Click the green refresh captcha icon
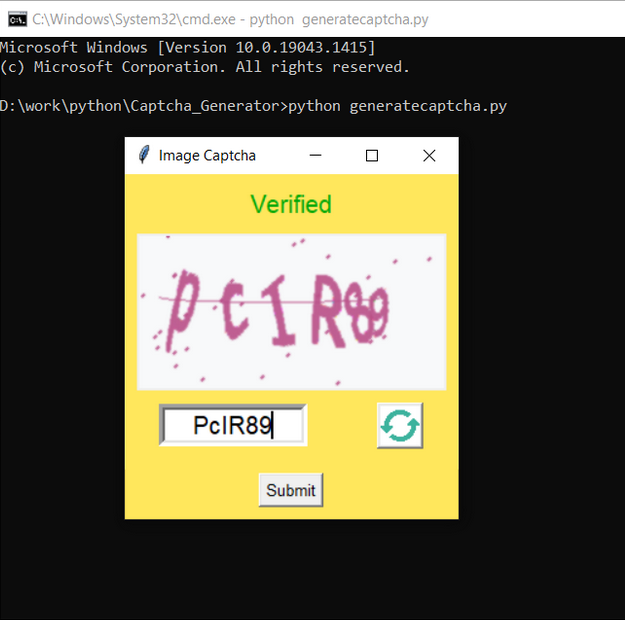The height and width of the screenshot is (620, 625). (x=400, y=426)
